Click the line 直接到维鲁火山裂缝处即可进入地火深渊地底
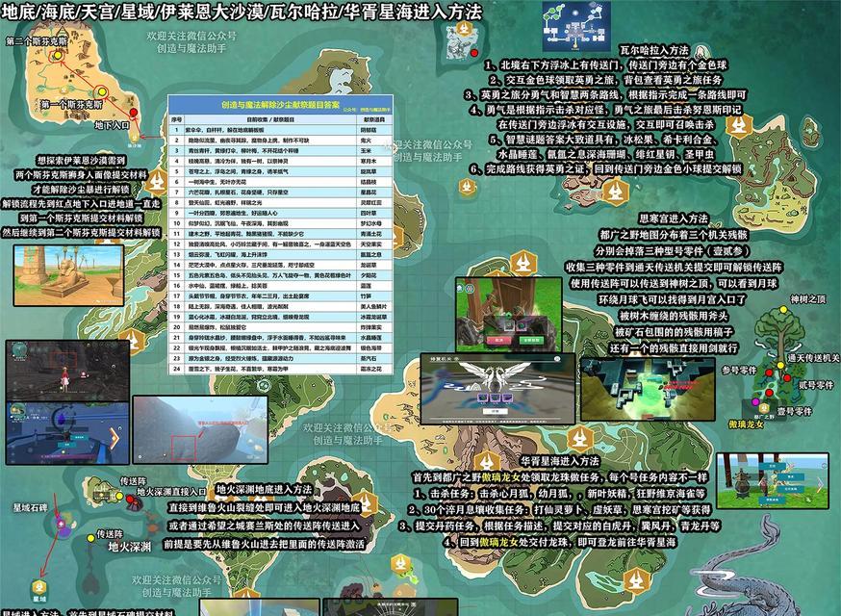 [x=264, y=507]
